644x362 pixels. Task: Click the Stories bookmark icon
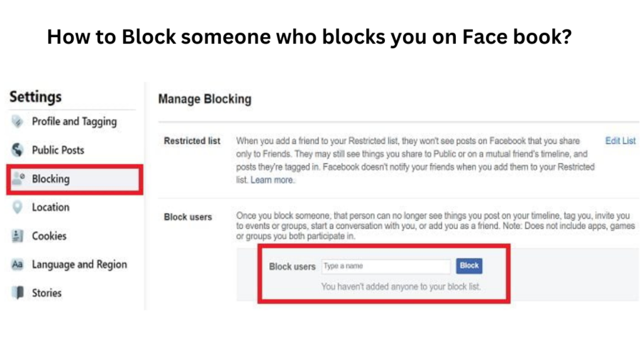coord(17,293)
